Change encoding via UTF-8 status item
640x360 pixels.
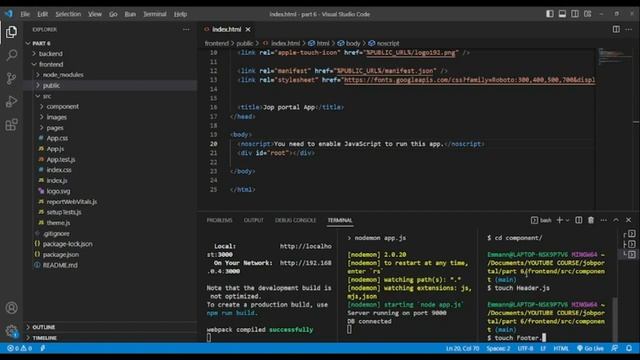tap(525, 348)
